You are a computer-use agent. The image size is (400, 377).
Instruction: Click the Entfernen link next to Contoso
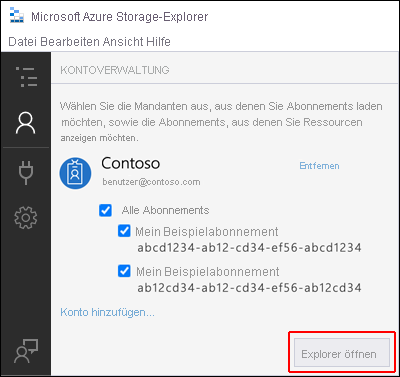[319, 166]
